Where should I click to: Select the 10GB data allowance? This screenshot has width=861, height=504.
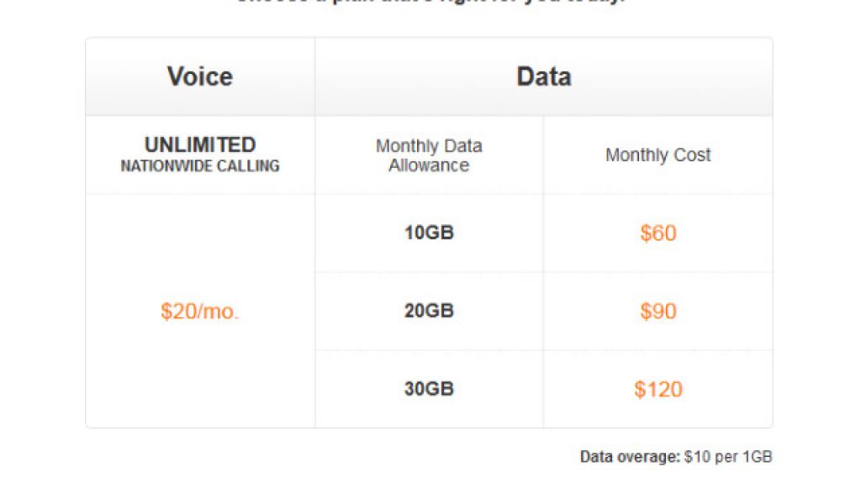[x=429, y=233]
